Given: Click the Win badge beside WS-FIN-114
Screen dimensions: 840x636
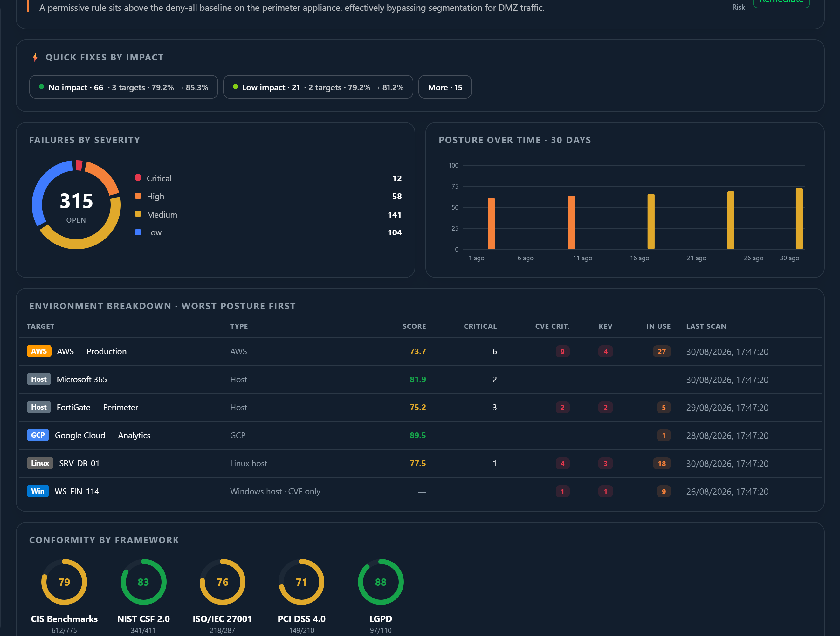Looking at the screenshot, I should (38, 491).
